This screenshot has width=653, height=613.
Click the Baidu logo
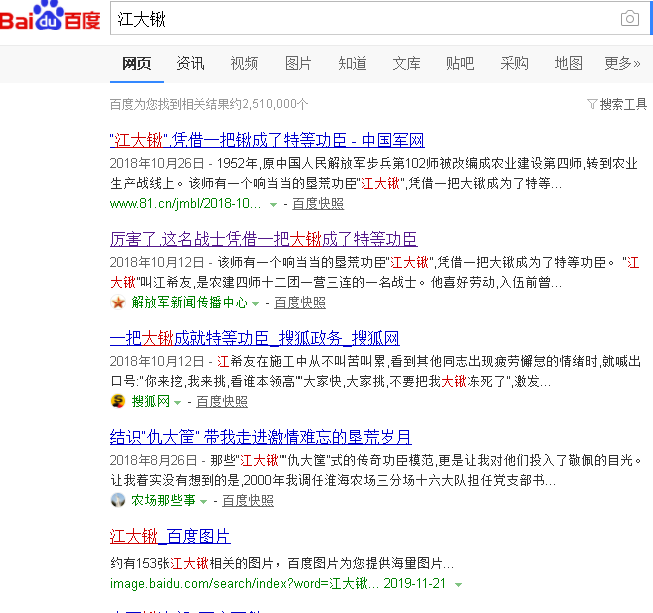[x=50, y=18]
